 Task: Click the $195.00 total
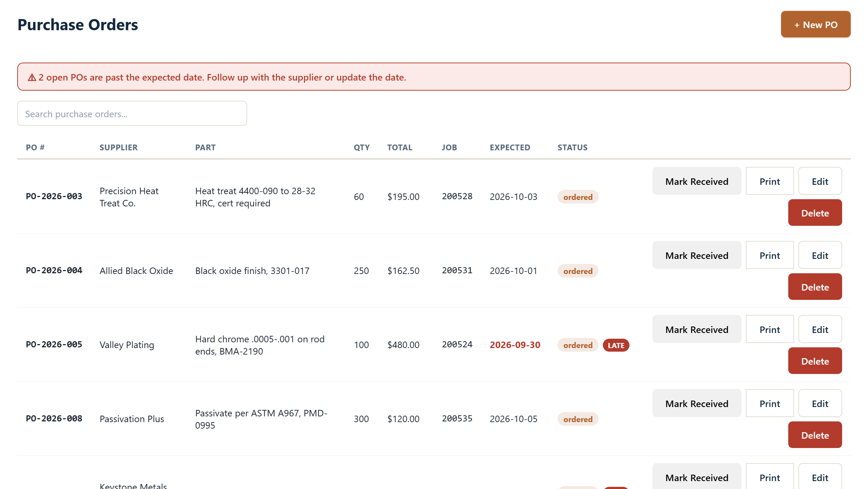[x=403, y=197]
